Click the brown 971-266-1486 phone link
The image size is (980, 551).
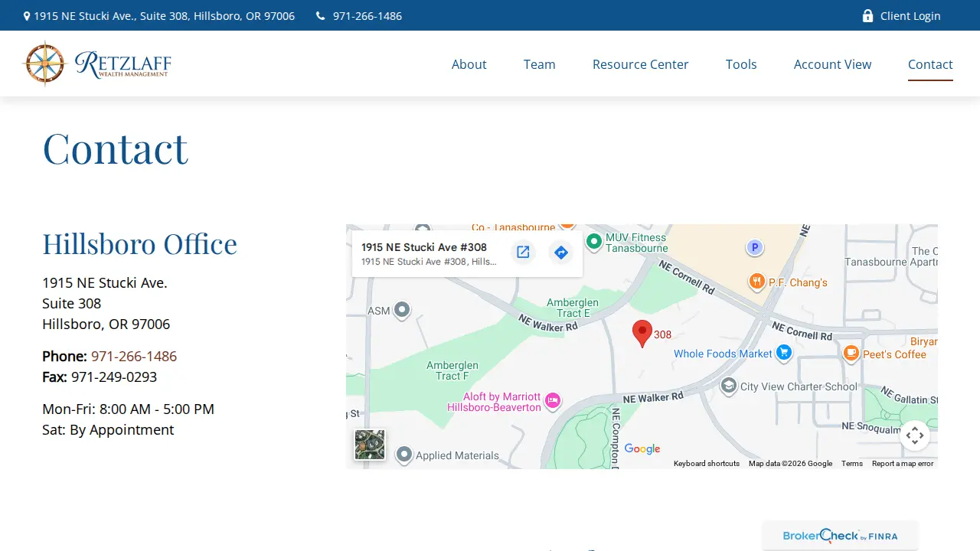[134, 356]
